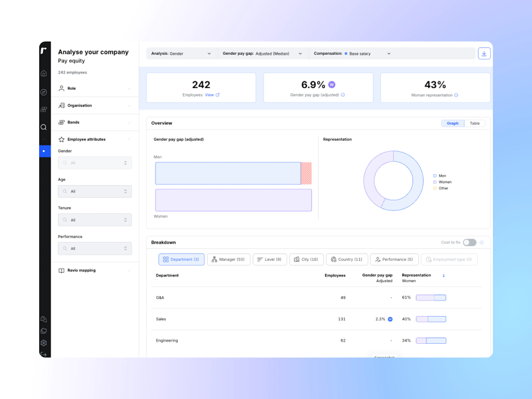Image resolution: width=532 pixels, height=399 pixels.
Task: Select the highlighted blue Pay equity sidebar item
Action: pyautogui.click(x=45, y=151)
